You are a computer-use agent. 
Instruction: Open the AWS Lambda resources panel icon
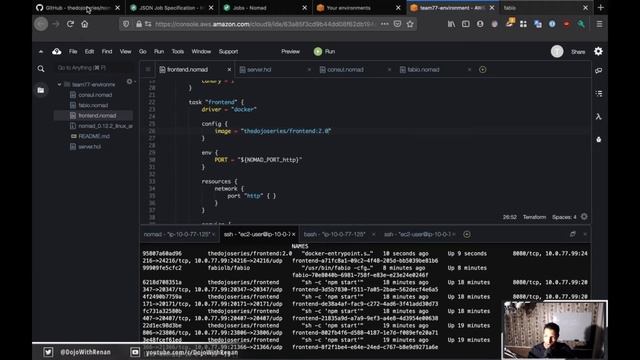click(x=598, y=117)
